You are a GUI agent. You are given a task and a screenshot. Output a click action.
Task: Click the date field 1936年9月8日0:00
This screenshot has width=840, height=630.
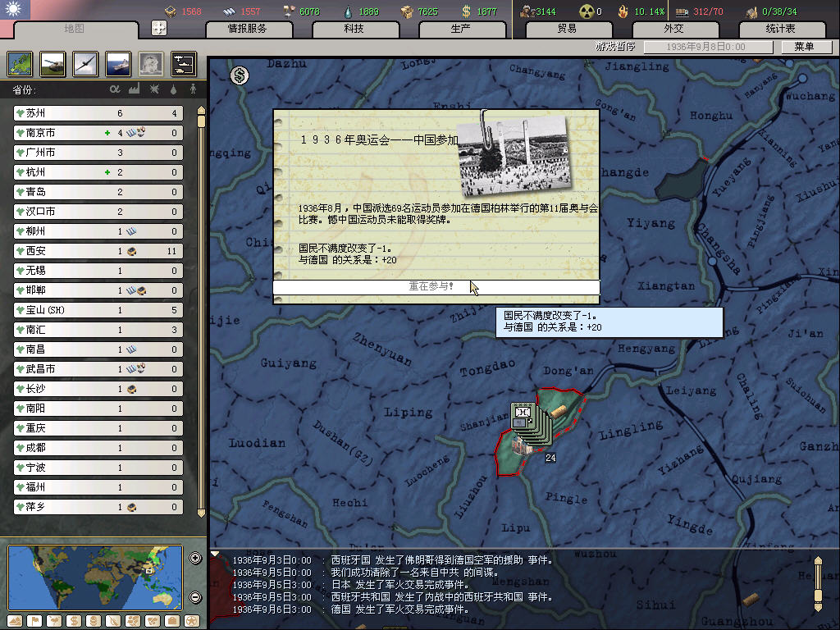coord(708,47)
